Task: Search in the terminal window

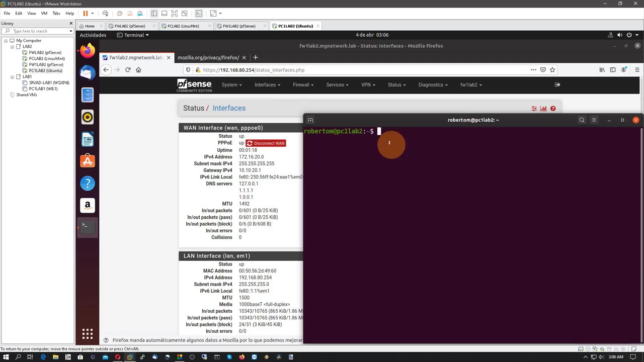Action: click(582, 120)
